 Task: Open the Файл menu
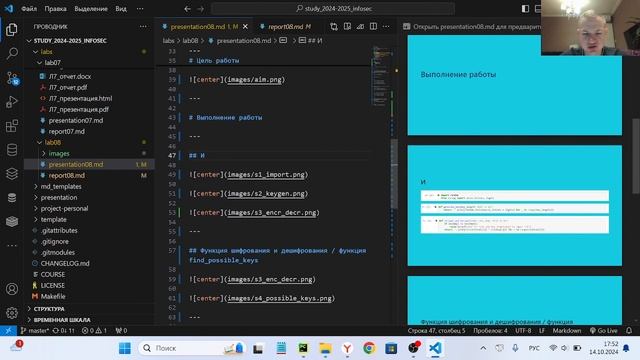(29, 9)
